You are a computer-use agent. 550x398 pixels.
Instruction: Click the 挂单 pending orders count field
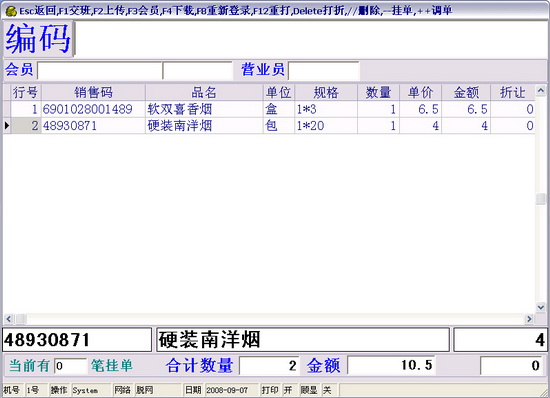pos(71,366)
